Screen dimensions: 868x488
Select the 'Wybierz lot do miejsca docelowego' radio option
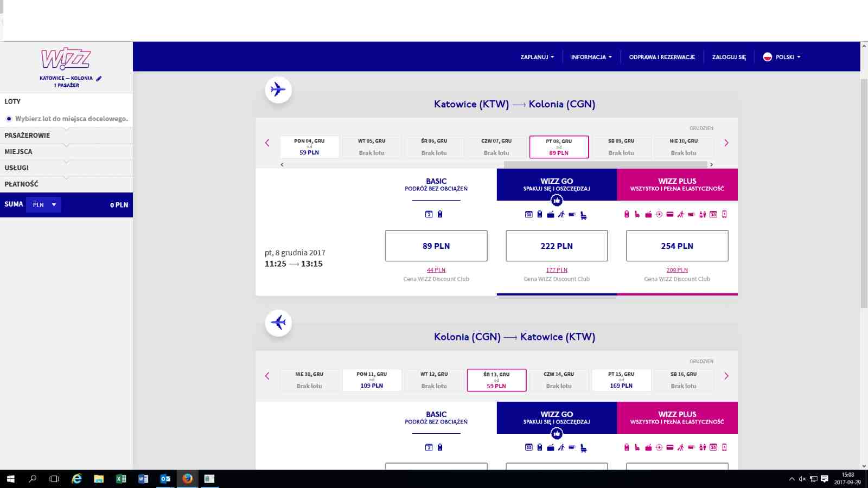[9, 119]
